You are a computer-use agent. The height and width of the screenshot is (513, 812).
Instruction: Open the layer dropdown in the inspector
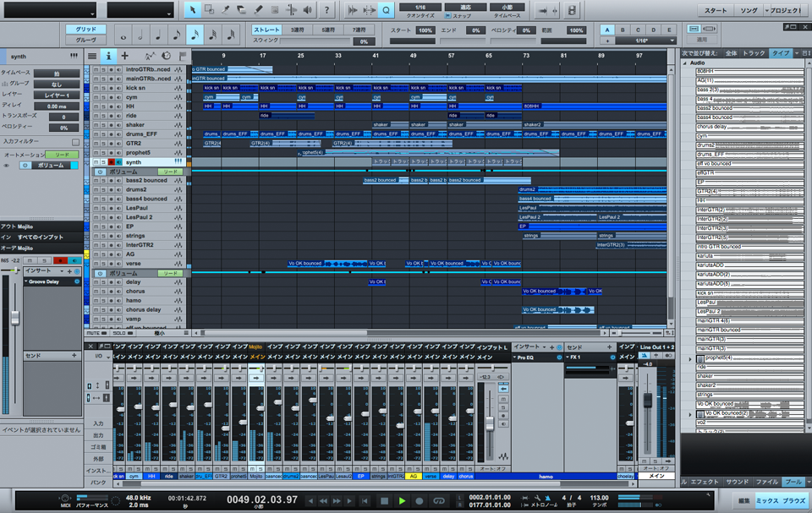point(57,95)
